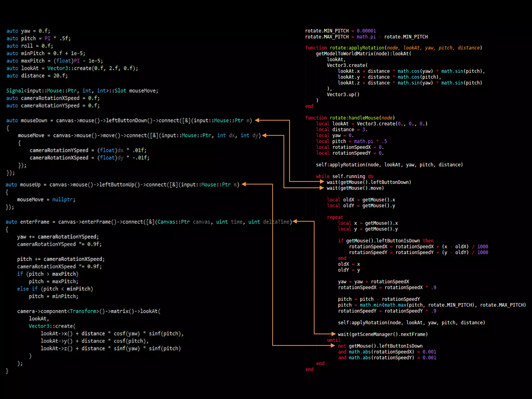Click arrowhead pointing at enterFrame connect line
The height and width of the screenshot is (399, 532).
[x=295, y=221]
